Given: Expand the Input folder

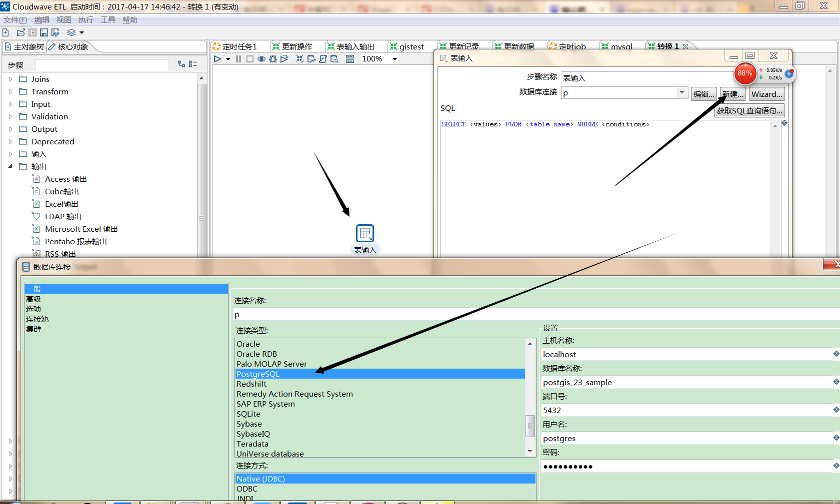Looking at the screenshot, I should [x=10, y=104].
